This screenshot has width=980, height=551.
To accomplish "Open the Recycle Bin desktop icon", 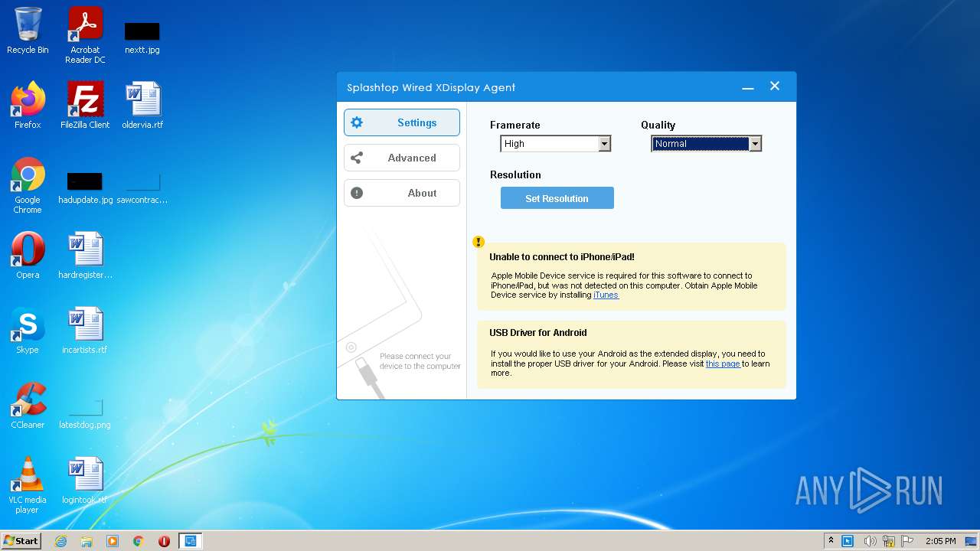I will 28,31.
